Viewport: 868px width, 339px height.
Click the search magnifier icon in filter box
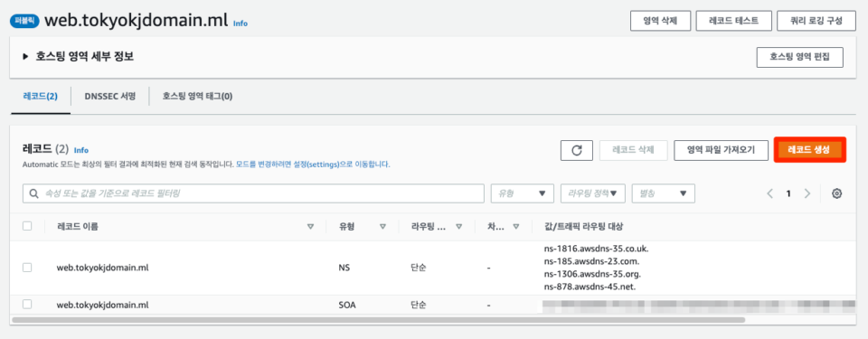pos(33,193)
